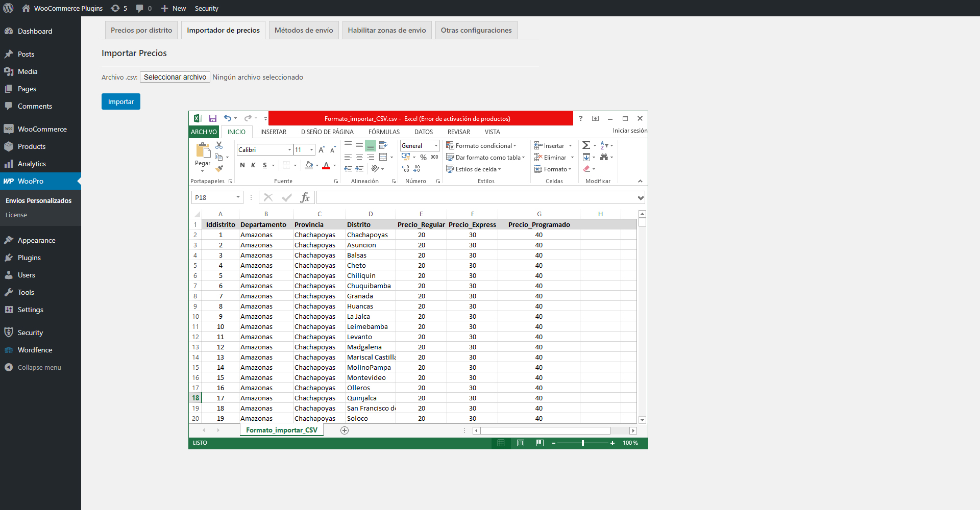Viewport: 980px width, 510px height.
Task: Click the cut scissors icon
Action: pos(219,145)
